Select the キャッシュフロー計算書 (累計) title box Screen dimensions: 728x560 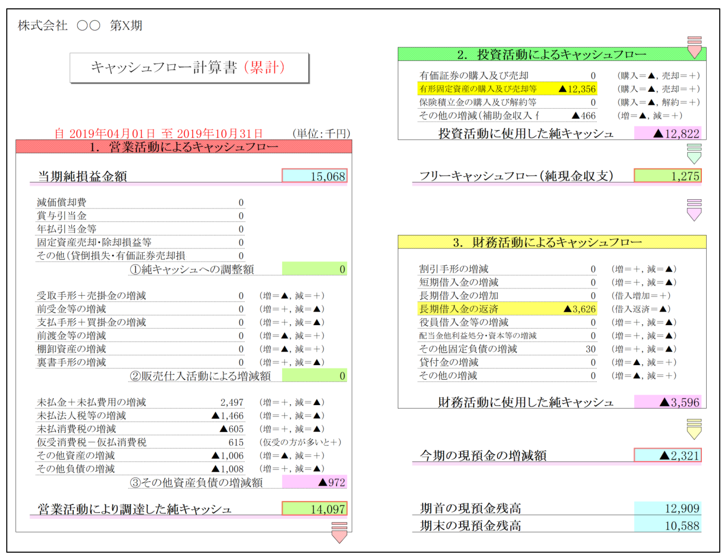pos(189,68)
